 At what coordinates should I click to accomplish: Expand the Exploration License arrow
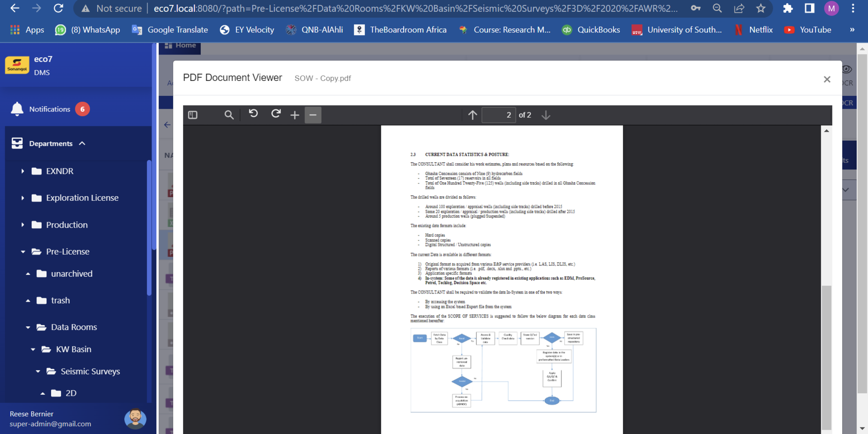[23, 198]
